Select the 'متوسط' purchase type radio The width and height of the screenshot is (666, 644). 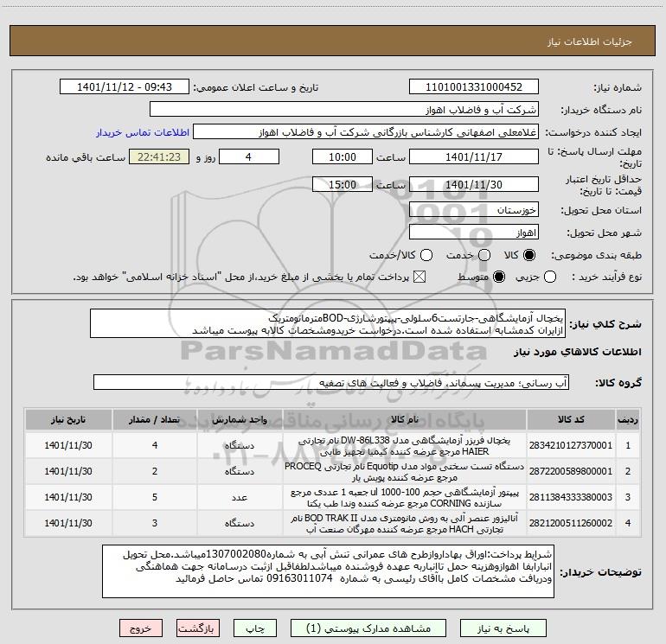click(x=499, y=277)
